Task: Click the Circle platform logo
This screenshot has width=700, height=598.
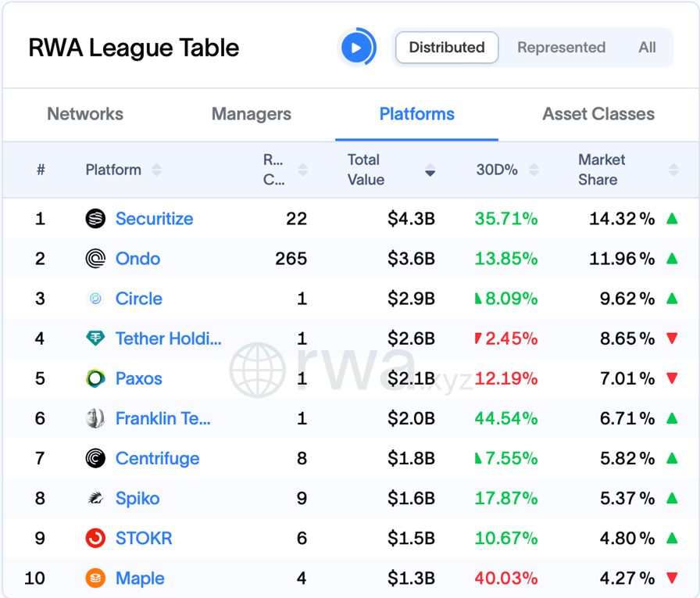Action: coord(95,299)
